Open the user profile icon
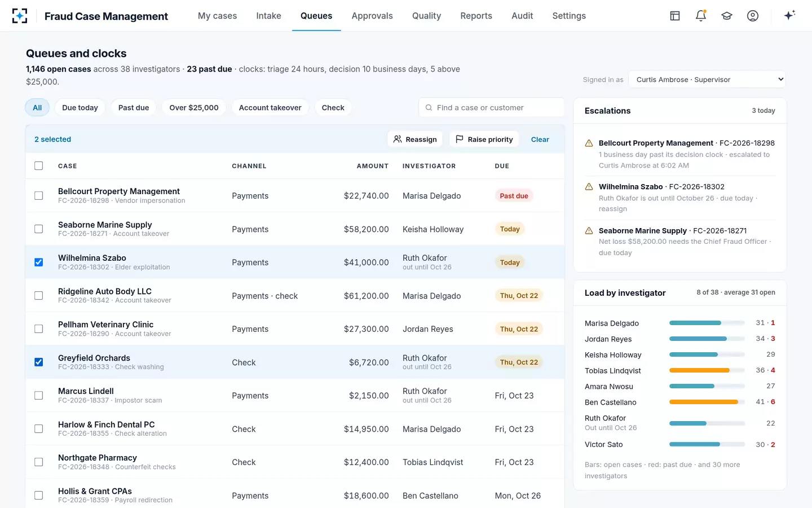 [753, 16]
